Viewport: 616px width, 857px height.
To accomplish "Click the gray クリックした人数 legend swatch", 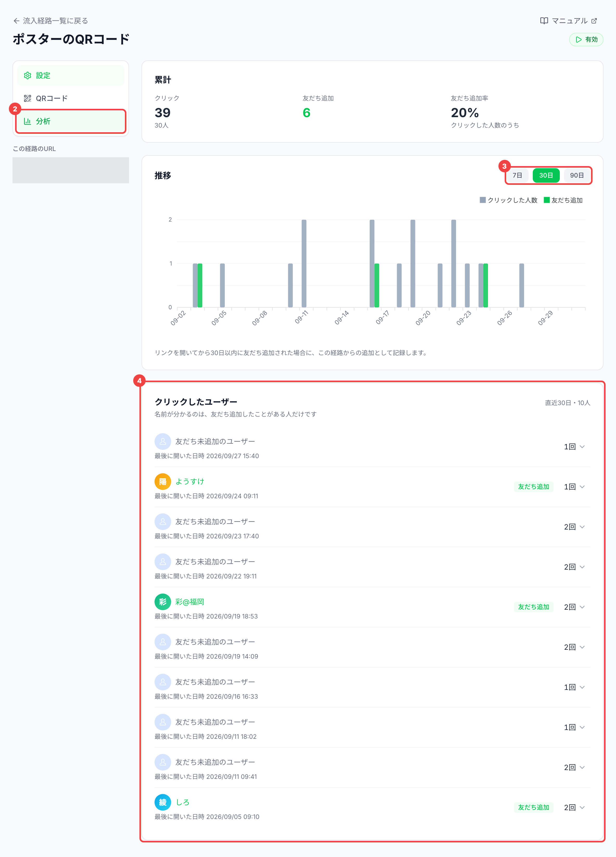I will (483, 200).
